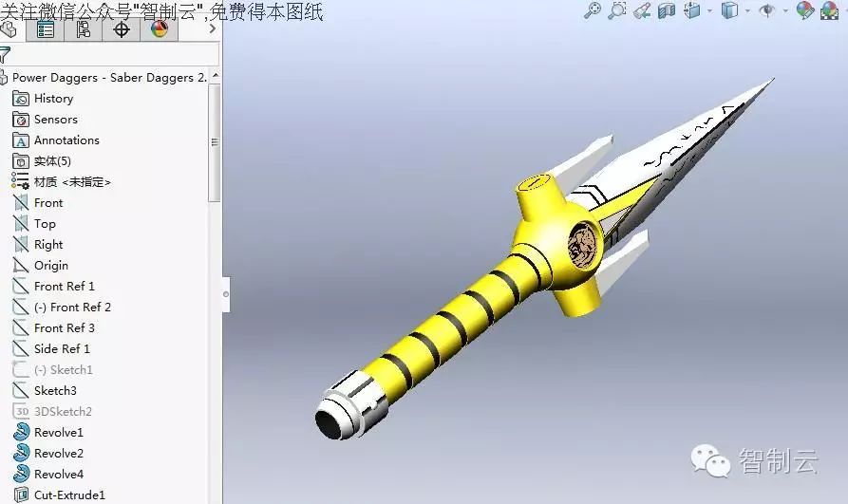Select the Front Ref 1 sketch

tap(65, 286)
